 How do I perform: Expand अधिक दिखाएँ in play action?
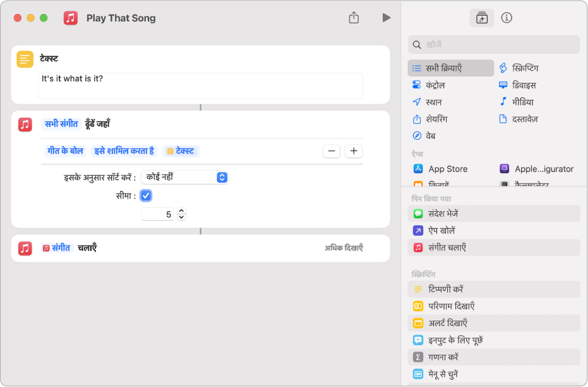344,248
